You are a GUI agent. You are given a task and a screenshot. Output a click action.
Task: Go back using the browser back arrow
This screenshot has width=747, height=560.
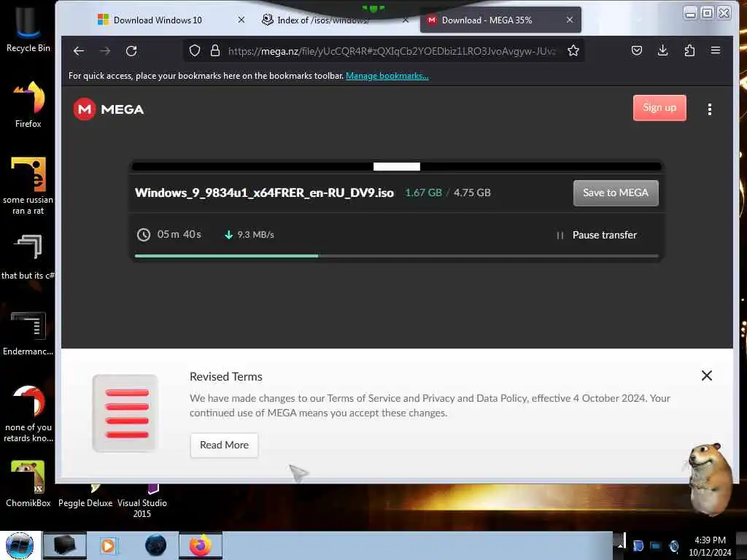pyautogui.click(x=79, y=51)
